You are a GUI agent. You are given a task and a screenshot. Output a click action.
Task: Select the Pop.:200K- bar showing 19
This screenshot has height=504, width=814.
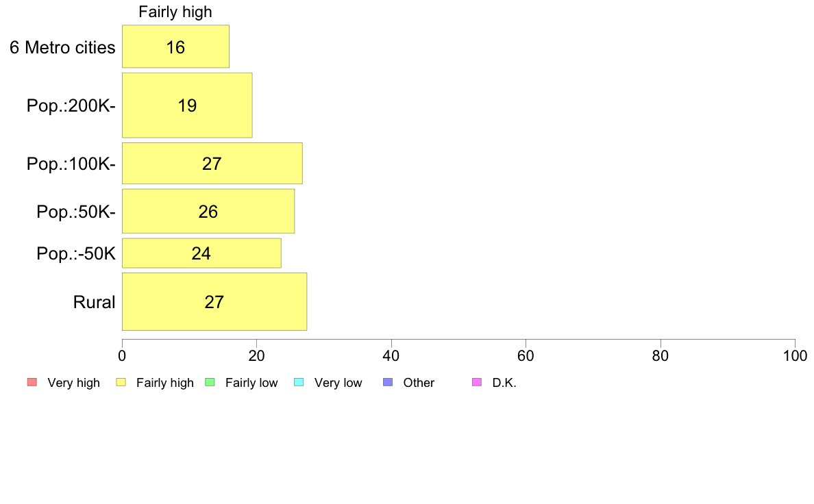click(x=187, y=105)
